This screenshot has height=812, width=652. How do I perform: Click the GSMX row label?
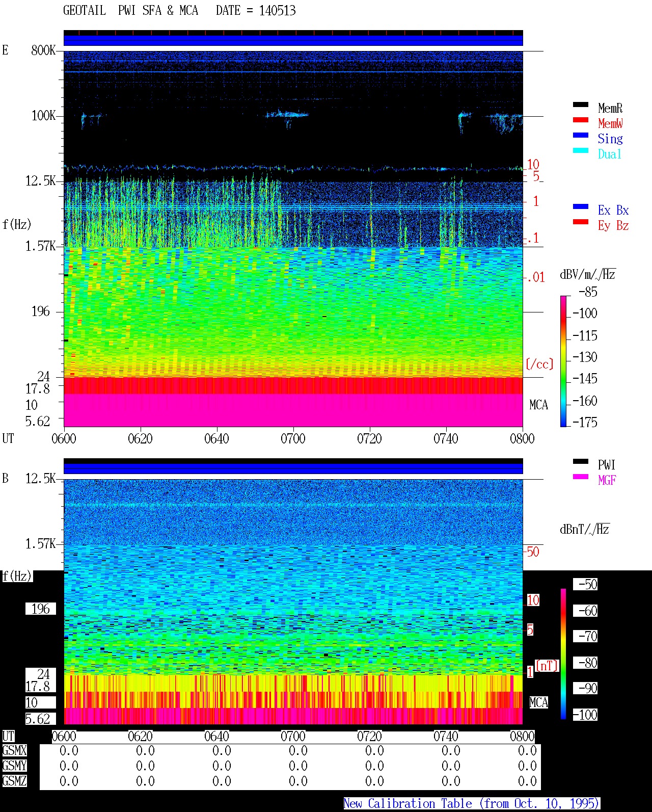(x=14, y=751)
